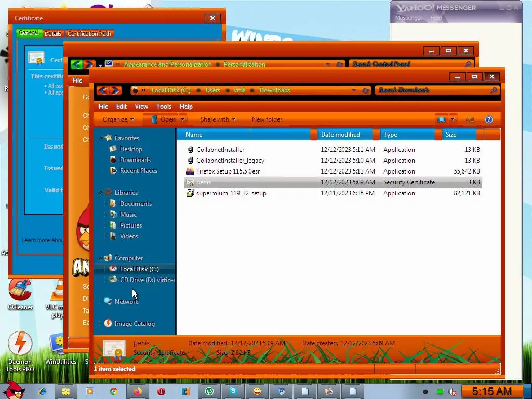Open the Organize dropdown
The height and width of the screenshot is (399, 532).
point(119,119)
